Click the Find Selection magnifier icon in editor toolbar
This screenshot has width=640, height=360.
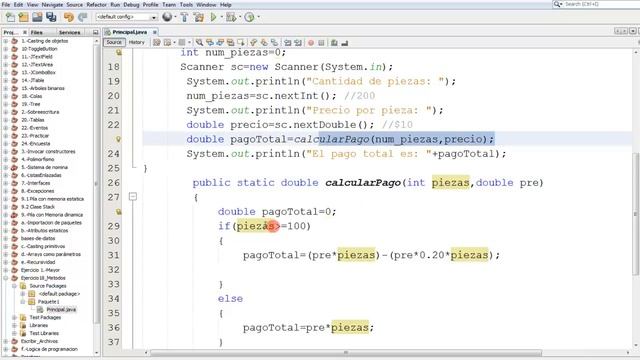(199, 42)
